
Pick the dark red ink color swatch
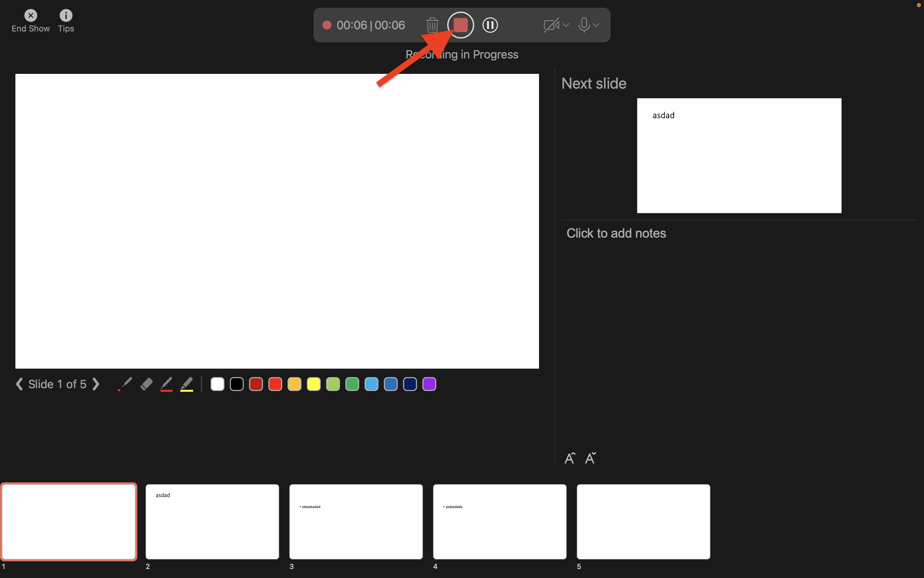[x=256, y=384]
